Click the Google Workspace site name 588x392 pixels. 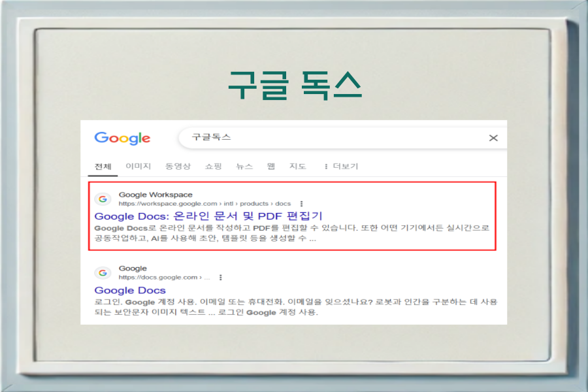[x=155, y=195]
